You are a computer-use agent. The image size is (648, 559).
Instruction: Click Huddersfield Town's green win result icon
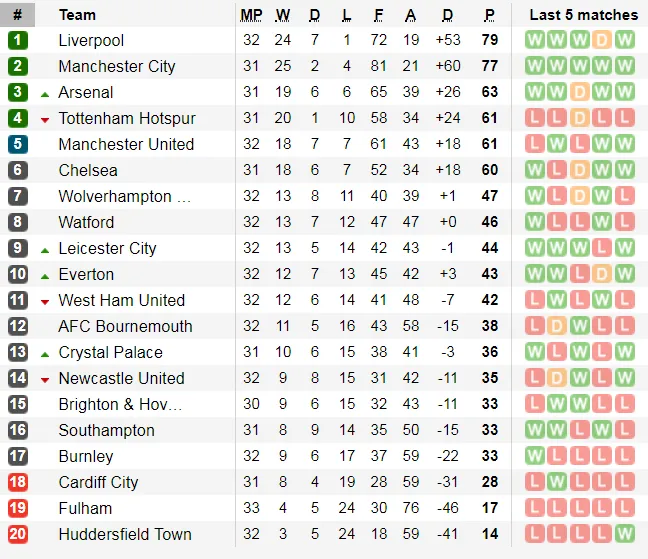point(625,535)
